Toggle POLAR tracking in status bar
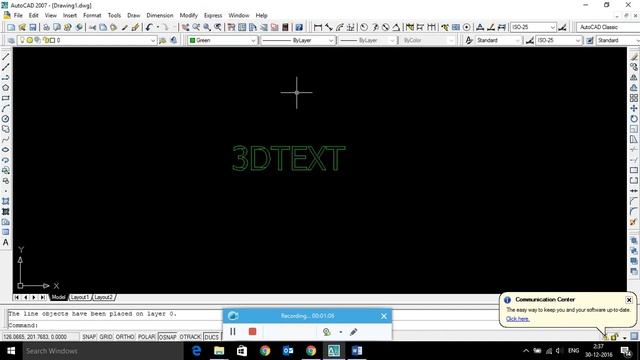 click(147, 337)
